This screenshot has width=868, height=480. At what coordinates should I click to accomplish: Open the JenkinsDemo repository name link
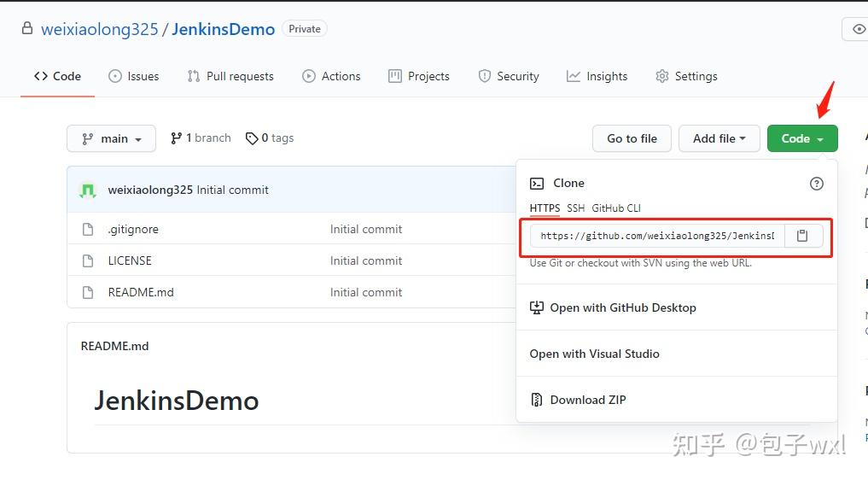tap(223, 29)
